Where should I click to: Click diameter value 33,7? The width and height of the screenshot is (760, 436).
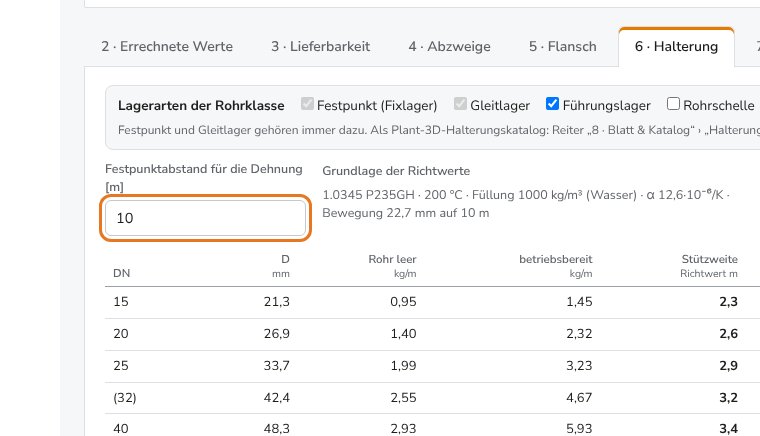click(x=277, y=366)
